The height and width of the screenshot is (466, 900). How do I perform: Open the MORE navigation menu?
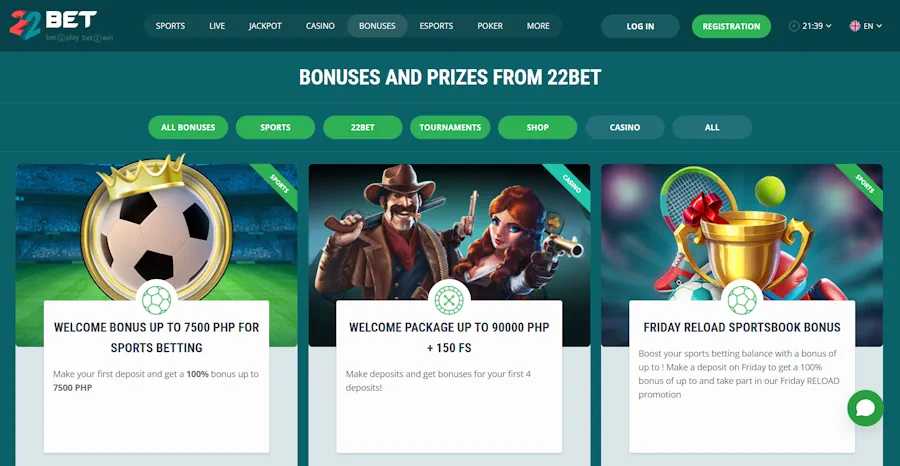tap(538, 26)
